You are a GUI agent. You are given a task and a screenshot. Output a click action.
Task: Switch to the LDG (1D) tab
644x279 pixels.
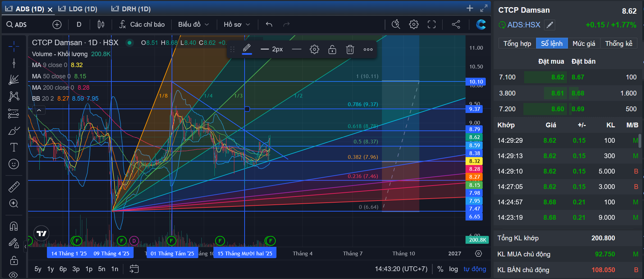coord(78,9)
